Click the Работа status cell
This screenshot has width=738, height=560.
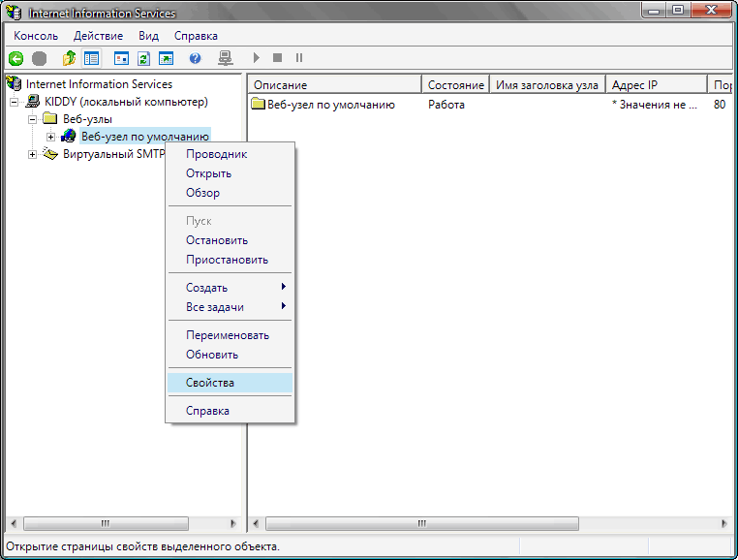[x=446, y=104]
